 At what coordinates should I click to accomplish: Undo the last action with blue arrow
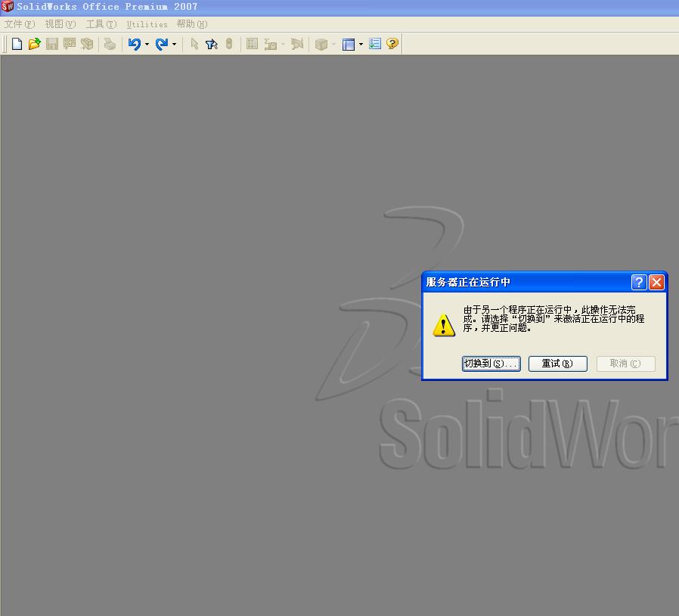point(135,44)
